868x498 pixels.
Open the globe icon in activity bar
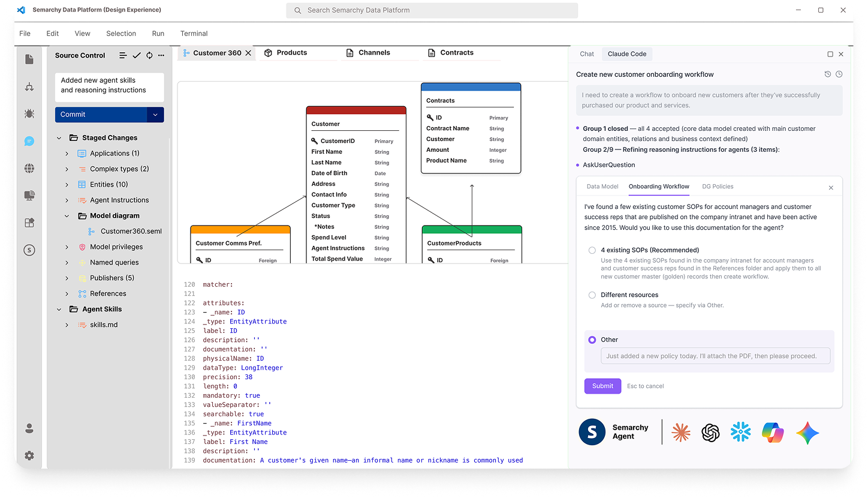[29, 168]
